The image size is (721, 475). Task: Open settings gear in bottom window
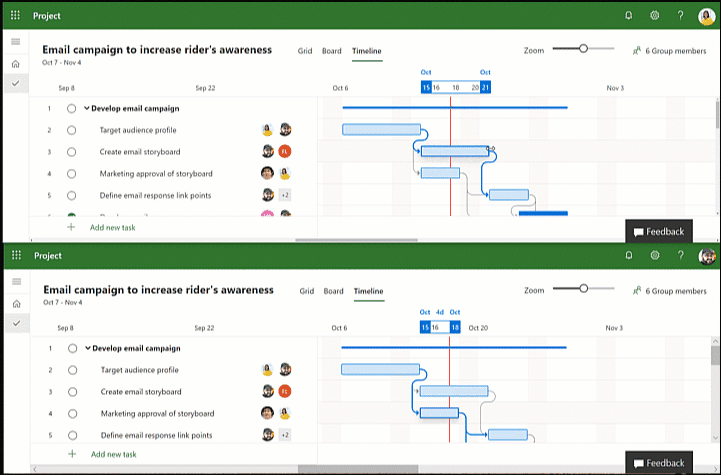[x=655, y=255]
